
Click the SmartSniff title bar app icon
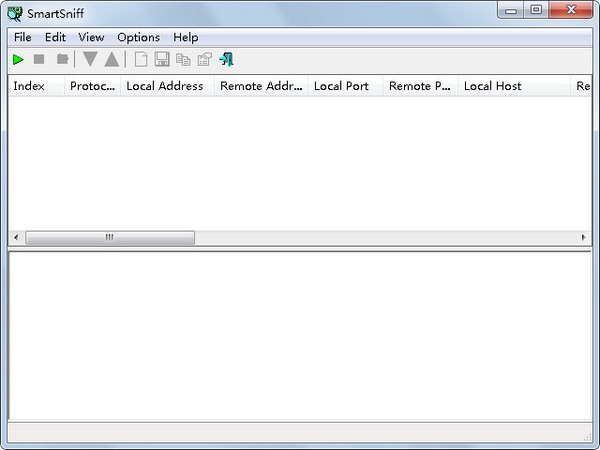(15, 13)
